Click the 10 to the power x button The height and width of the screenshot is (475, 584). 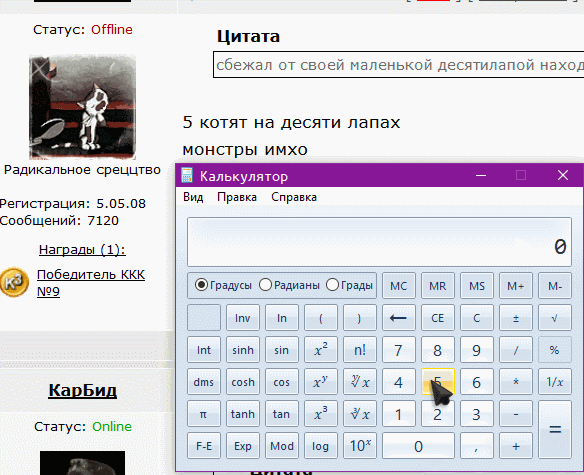coord(360,446)
